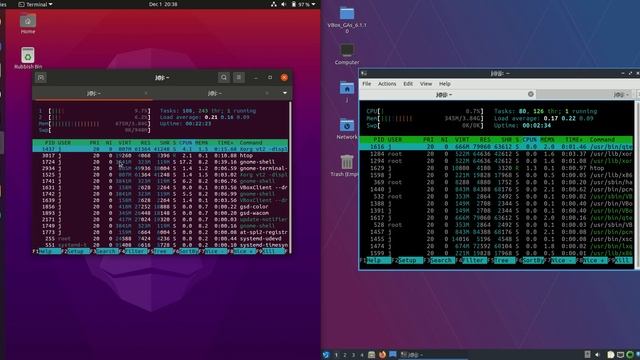Close the second GNOME terminal tab
Screen dimensions: 640x360
pyautogui.click(x=267, y=93)
